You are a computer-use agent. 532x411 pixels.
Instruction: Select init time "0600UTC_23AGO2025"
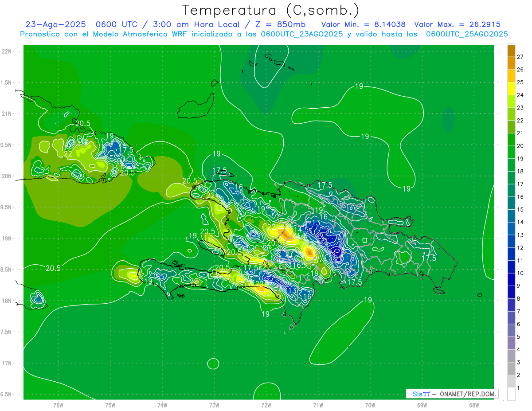pyautogui.click(x=302, y=34)
